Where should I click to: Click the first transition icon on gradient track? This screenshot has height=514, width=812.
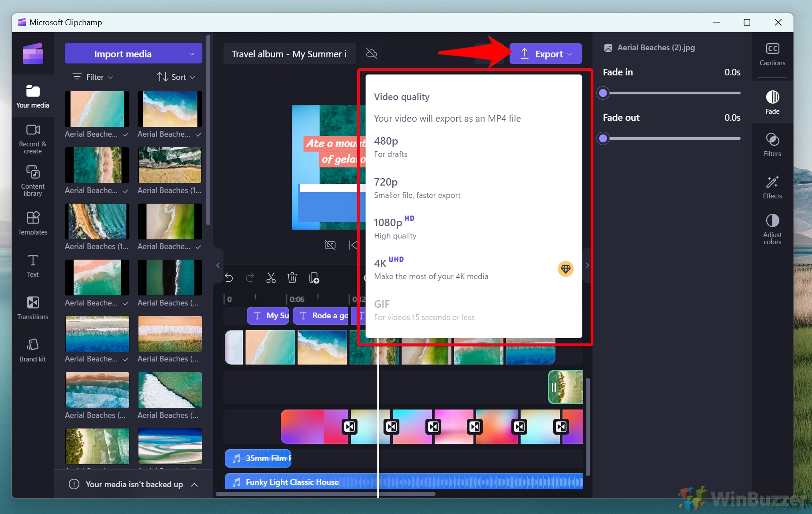(x=350, y=426)
